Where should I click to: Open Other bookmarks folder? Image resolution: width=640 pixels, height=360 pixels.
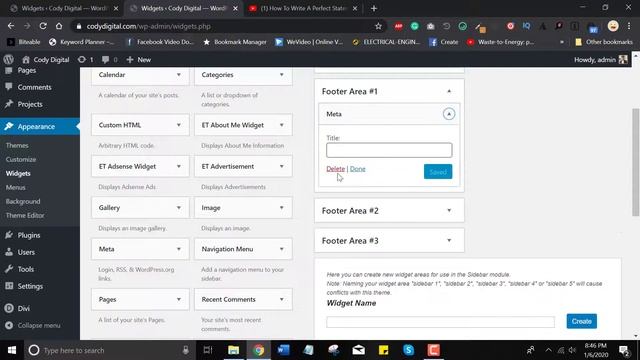tap(604, 42)
